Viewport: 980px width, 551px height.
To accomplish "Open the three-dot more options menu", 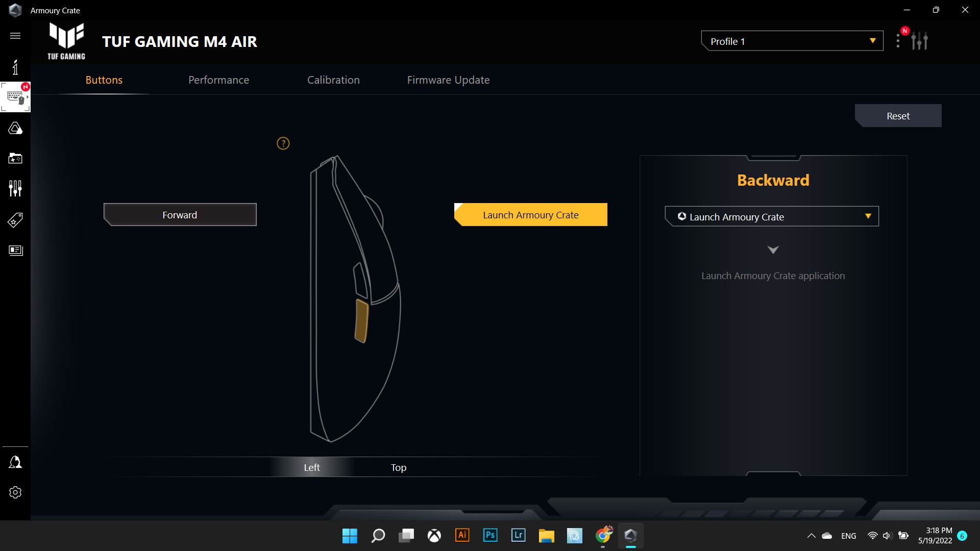I will click(x=898, y=41).
